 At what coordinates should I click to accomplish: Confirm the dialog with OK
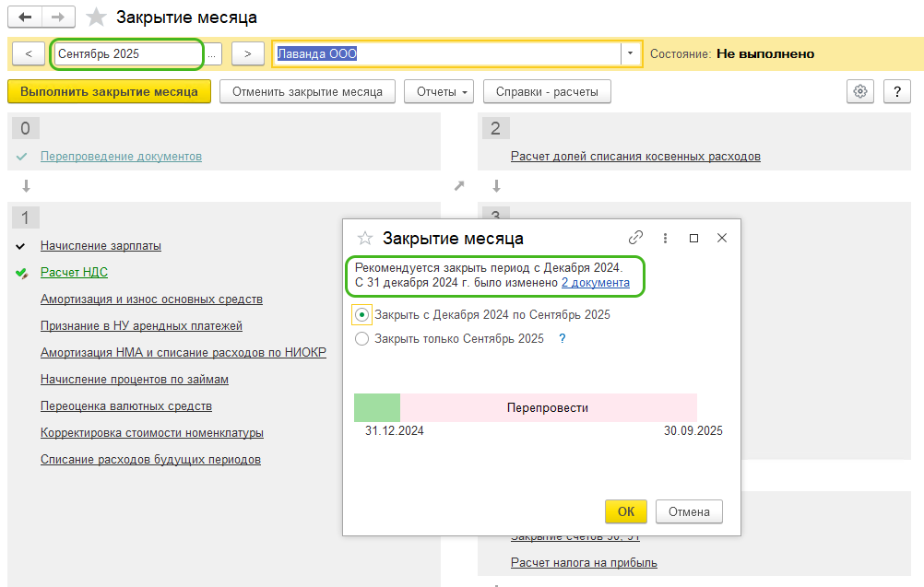coord(625,511)
